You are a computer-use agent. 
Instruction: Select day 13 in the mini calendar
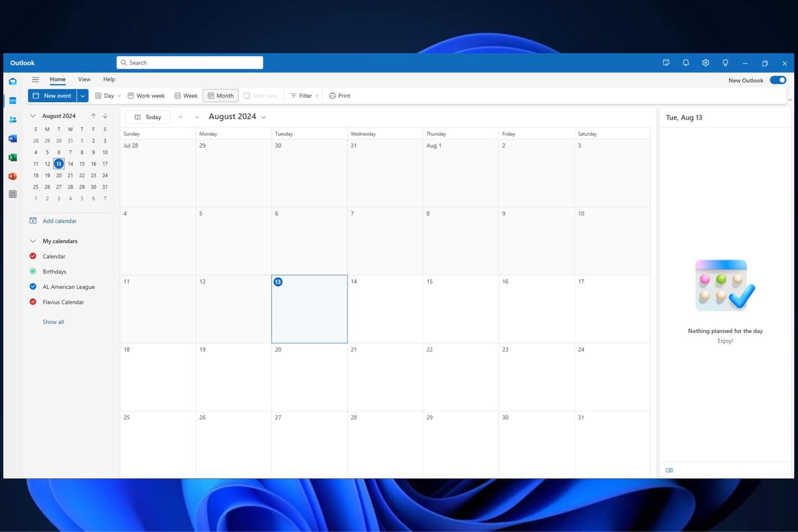pyautogui.click(x=59, y=164)
